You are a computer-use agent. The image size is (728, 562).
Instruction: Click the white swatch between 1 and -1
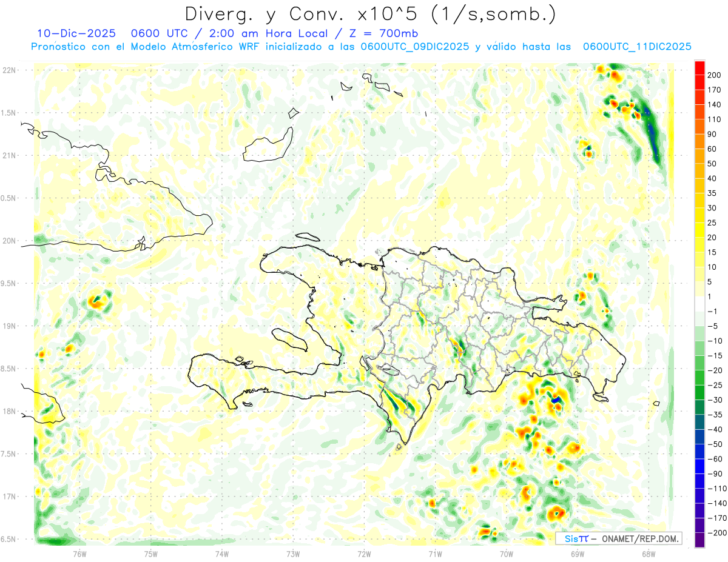click(x=699, y=304)
